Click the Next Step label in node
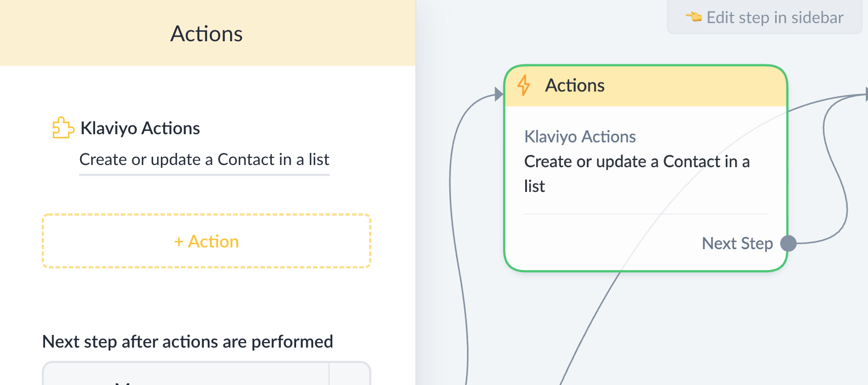Image resolution: width=868 pixels, height=385 pixels. tap(737, 243)
